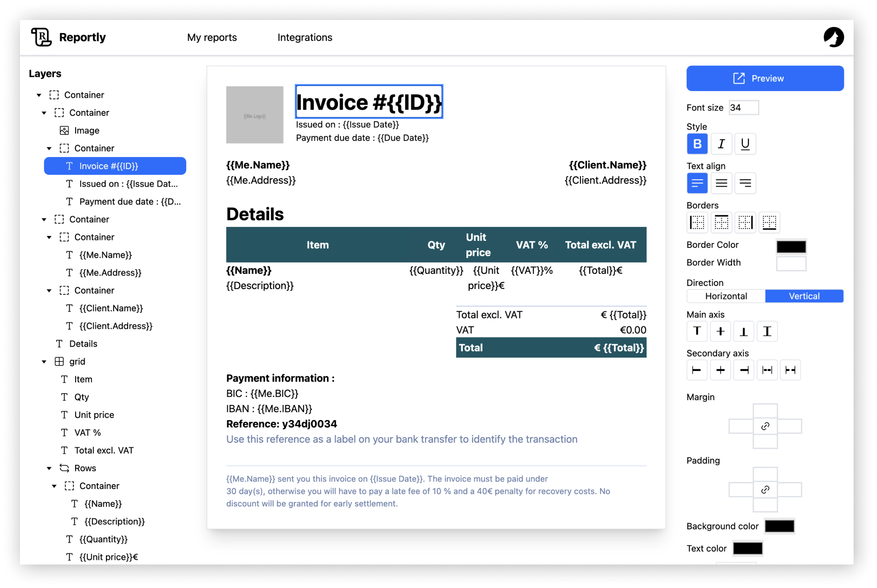Open My reports tab

(212, 37)
